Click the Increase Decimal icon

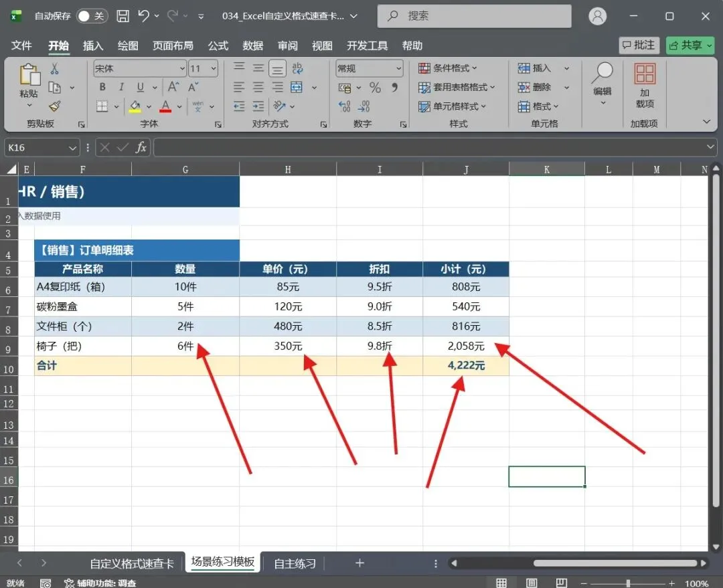click(x=345, y=106)
